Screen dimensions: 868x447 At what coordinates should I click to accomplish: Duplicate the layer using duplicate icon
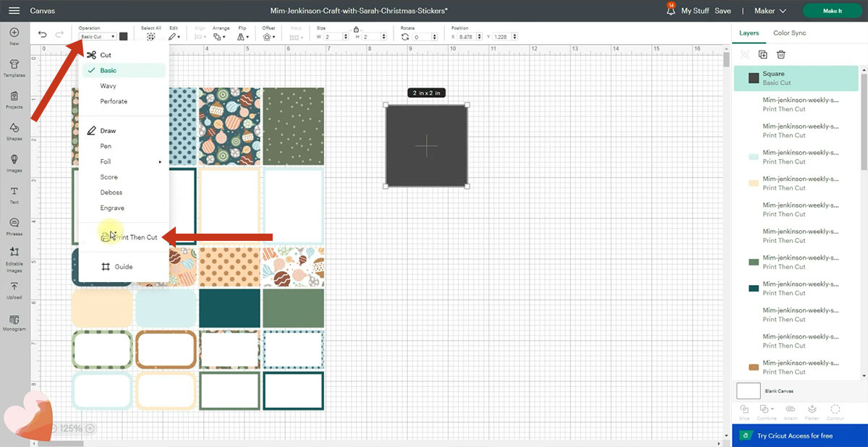[762, 54]
